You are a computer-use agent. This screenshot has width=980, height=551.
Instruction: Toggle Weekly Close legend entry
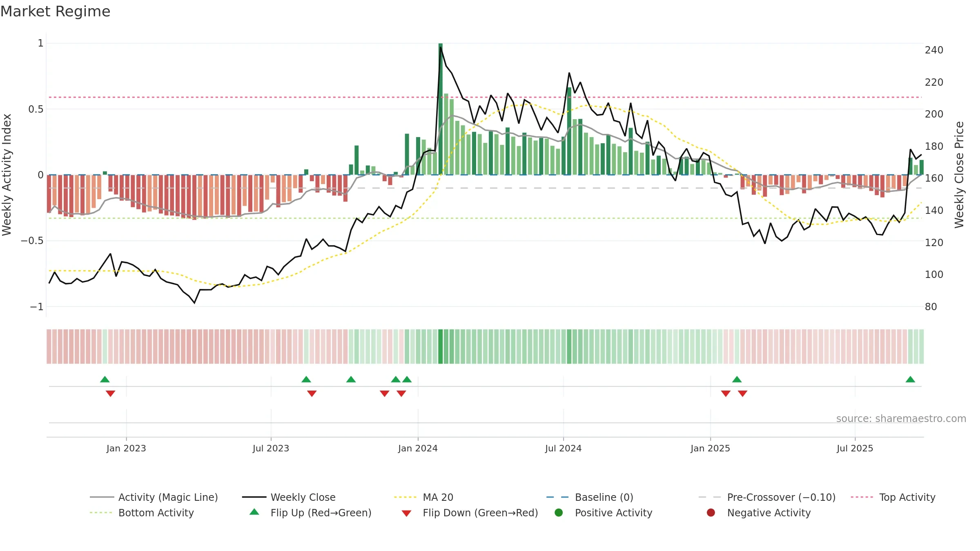tap(289, 497)
